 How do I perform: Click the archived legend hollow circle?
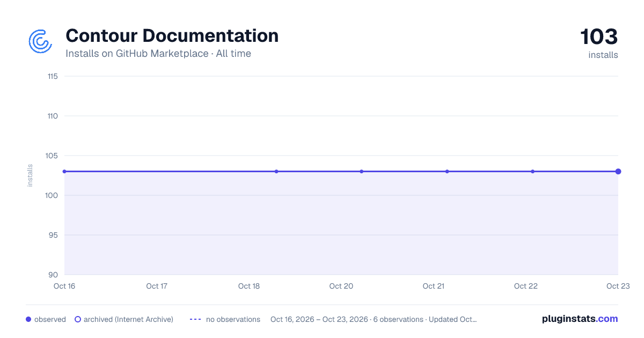tap(78, 319)
